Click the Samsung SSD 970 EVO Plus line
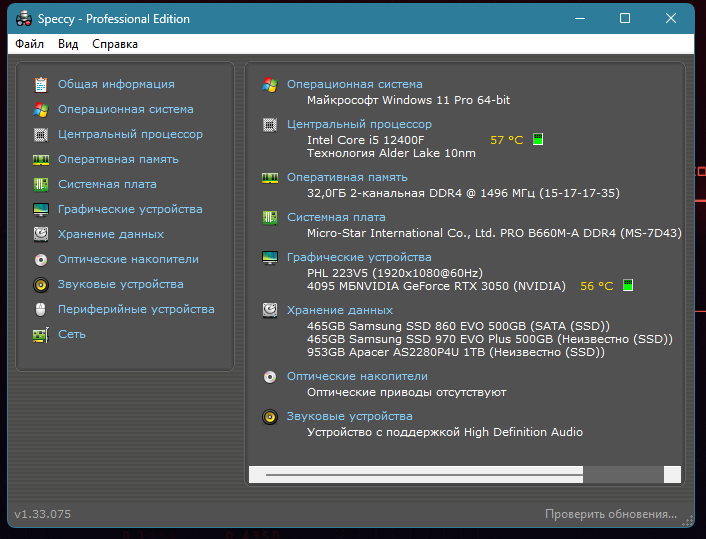Image resolution: width=706 pixels, height=539 pixels. tap(490, 339)
